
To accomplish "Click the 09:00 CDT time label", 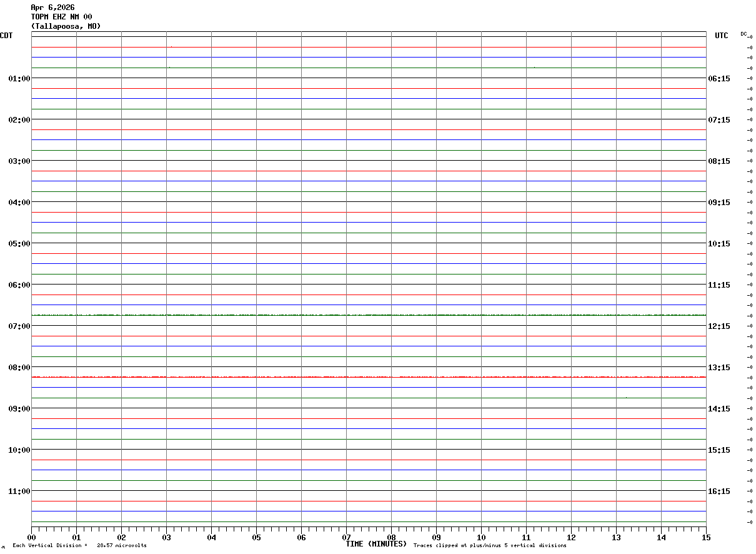I will point(19,408).
